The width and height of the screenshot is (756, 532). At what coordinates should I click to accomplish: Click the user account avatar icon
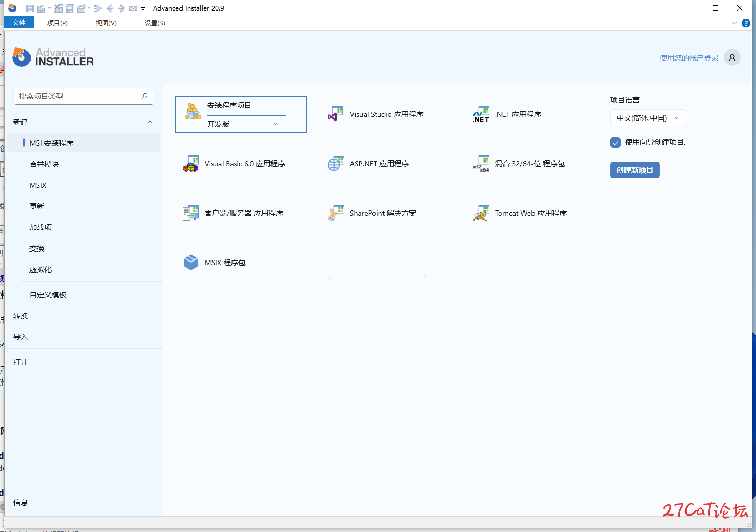(x=732, y=57)
